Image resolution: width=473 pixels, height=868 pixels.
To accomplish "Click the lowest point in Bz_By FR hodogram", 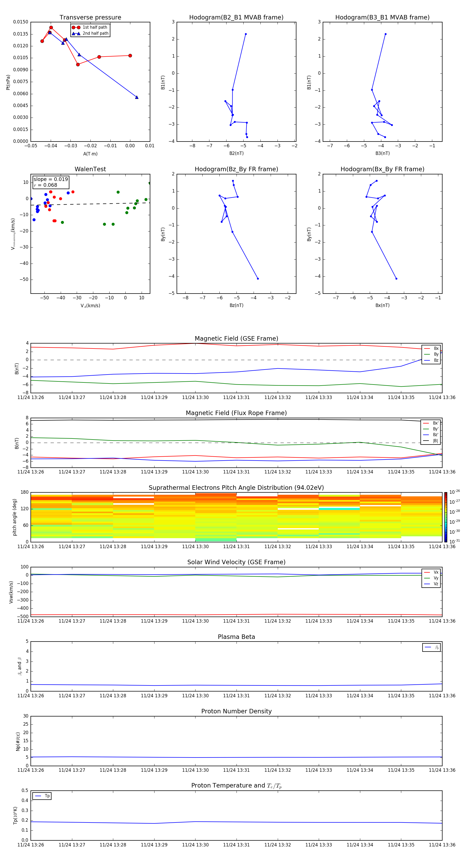I will (258, 279).
